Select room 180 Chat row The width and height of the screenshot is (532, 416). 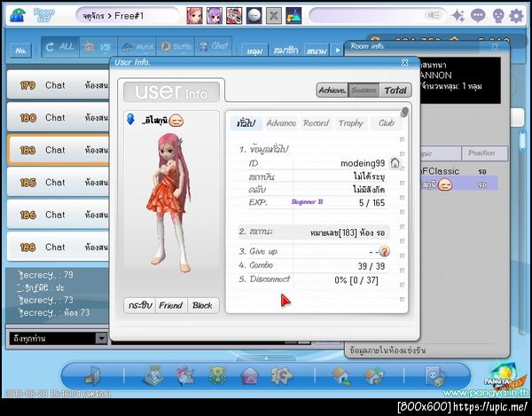click(58, 117)
